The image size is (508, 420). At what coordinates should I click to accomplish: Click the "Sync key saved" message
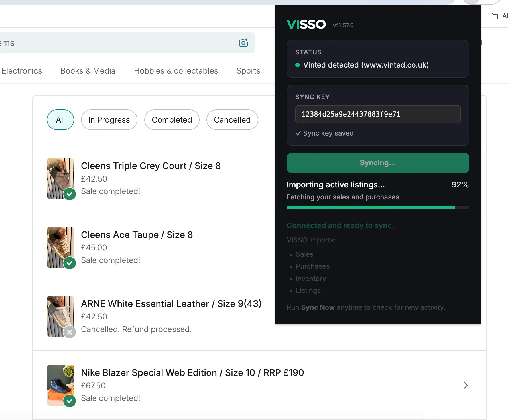(324, 133)
